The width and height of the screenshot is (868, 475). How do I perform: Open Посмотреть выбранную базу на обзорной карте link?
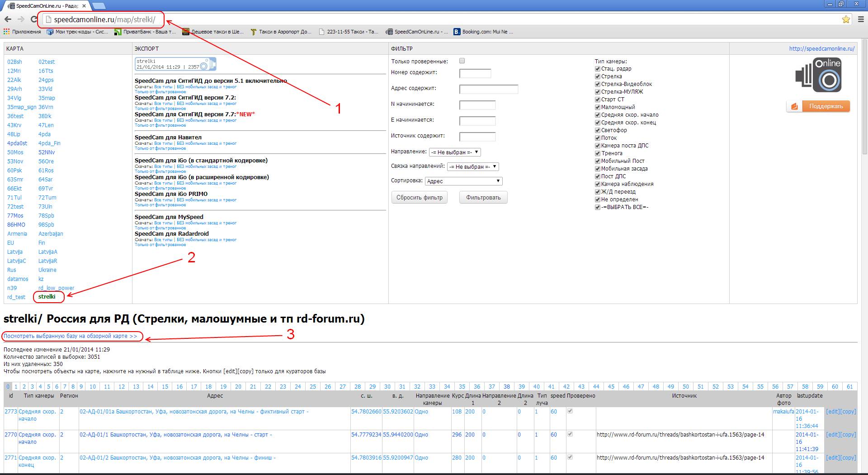click(x=71, y=336)
